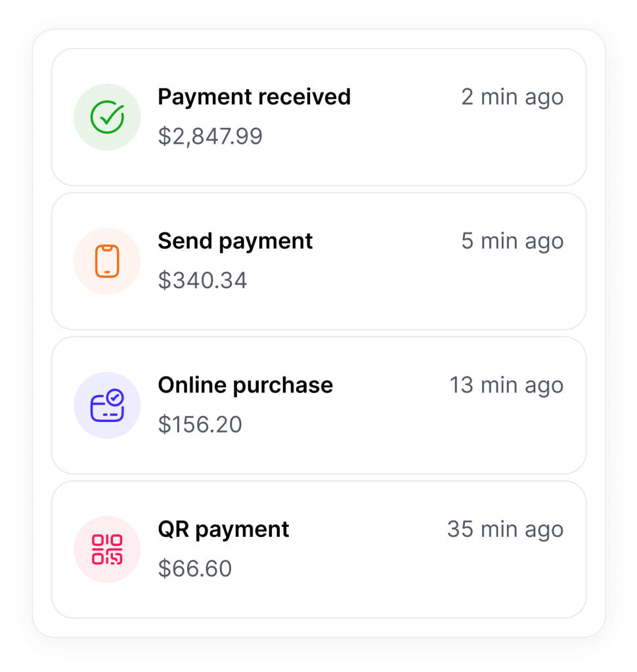Click the green checkmark payment received icon

click(107, 117)
